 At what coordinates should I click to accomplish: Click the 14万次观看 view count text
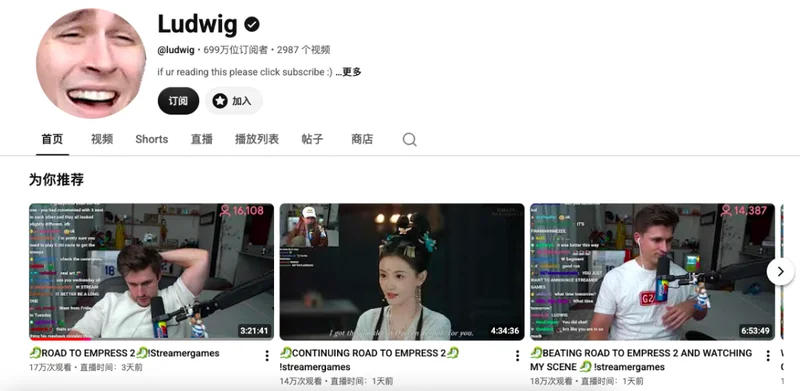(x=301, y=381)
